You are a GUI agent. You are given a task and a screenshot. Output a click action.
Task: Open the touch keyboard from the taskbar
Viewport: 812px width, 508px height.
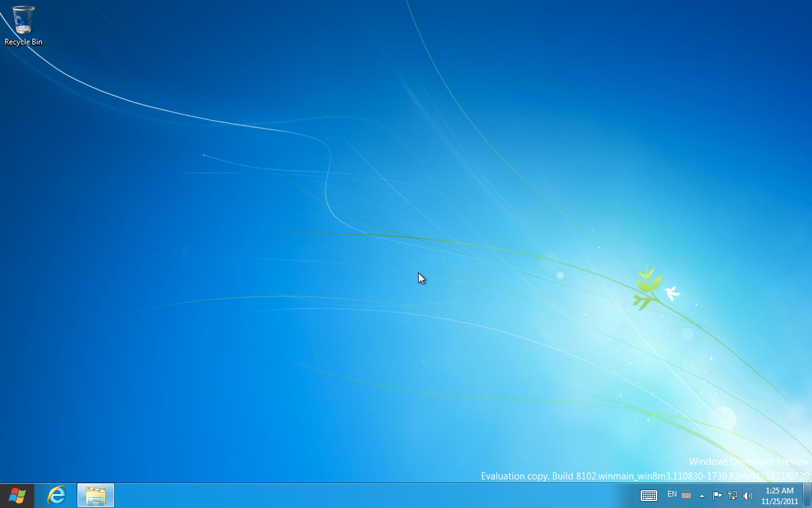pos(648,495)
